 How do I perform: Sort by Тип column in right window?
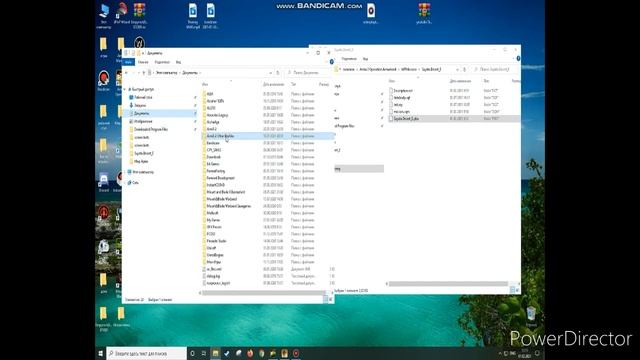(x=487, y=81)
